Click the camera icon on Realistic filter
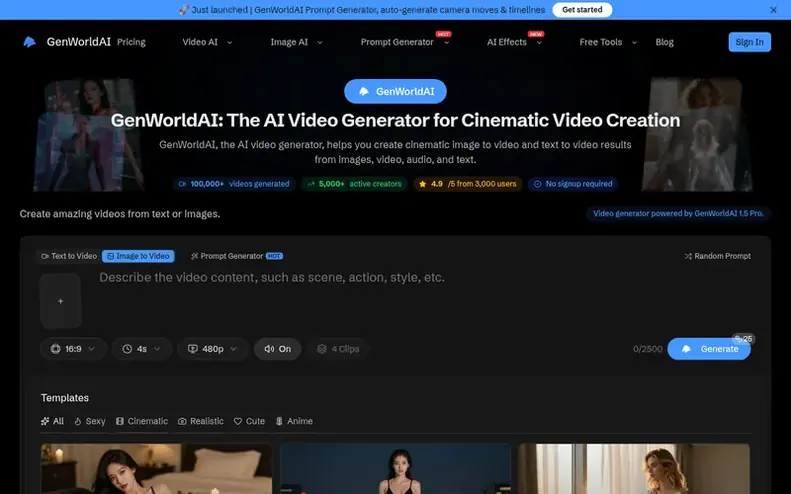The height and width of the screenshot is (494, 791). 182,421
